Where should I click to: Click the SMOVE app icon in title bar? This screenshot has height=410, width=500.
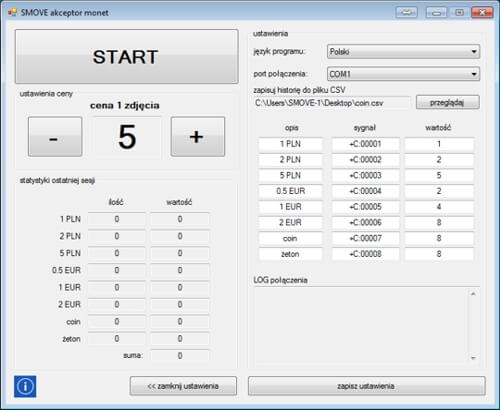[x=13, y=13]
